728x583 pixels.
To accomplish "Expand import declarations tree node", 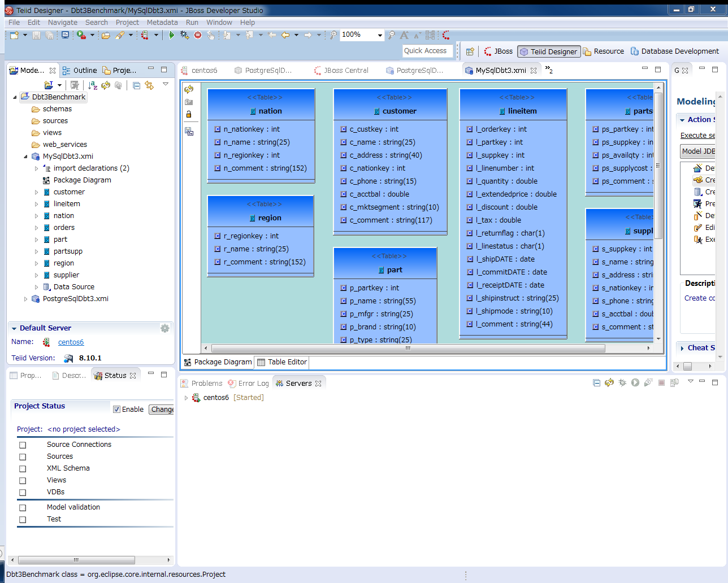I will click(37, 168).
